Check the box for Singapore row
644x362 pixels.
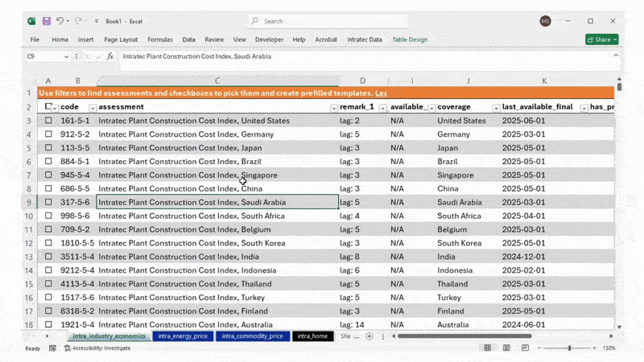click(x=48, y=175)
